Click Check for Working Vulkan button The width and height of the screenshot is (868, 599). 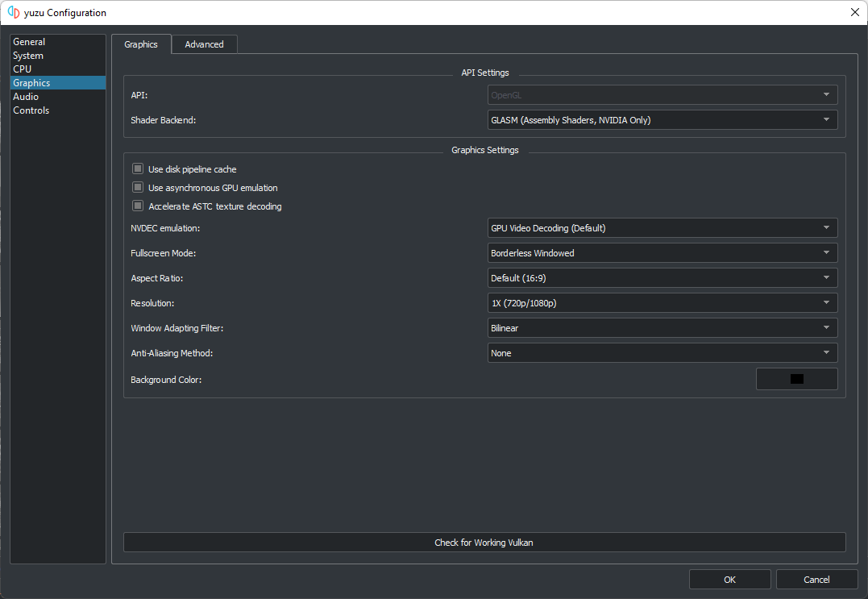(x=484, y=543)
